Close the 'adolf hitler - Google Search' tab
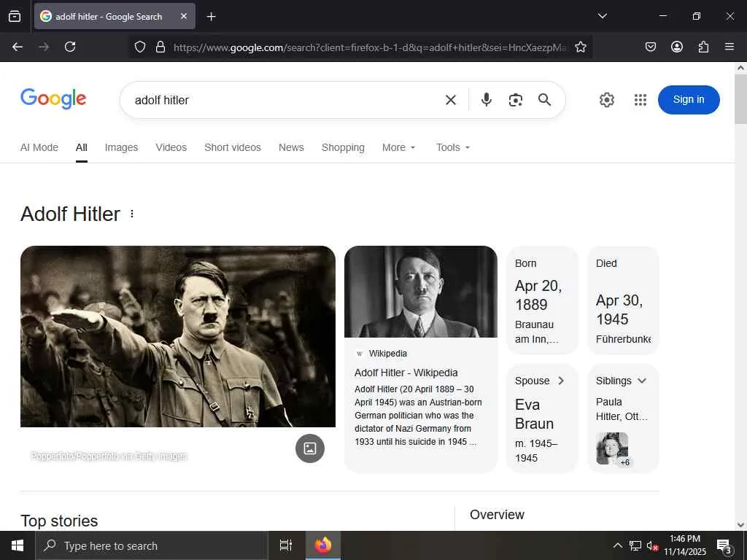The height and width of the screenshot is (560, 747). 184,16
